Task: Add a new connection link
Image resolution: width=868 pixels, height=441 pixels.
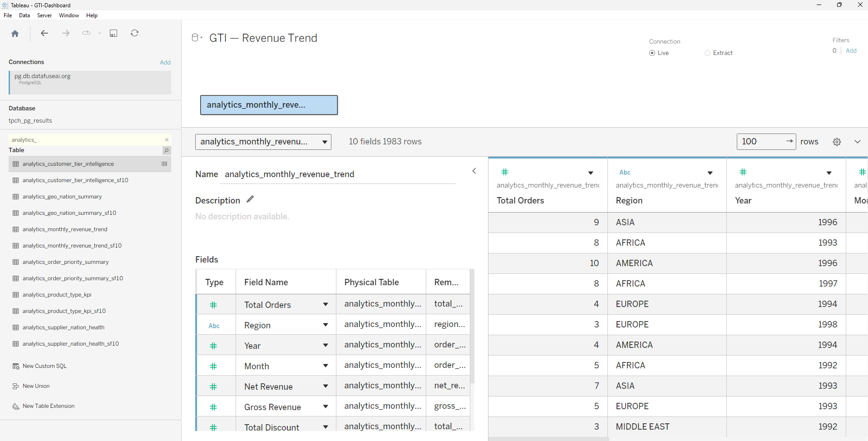Action: click(x=165, y=62)
